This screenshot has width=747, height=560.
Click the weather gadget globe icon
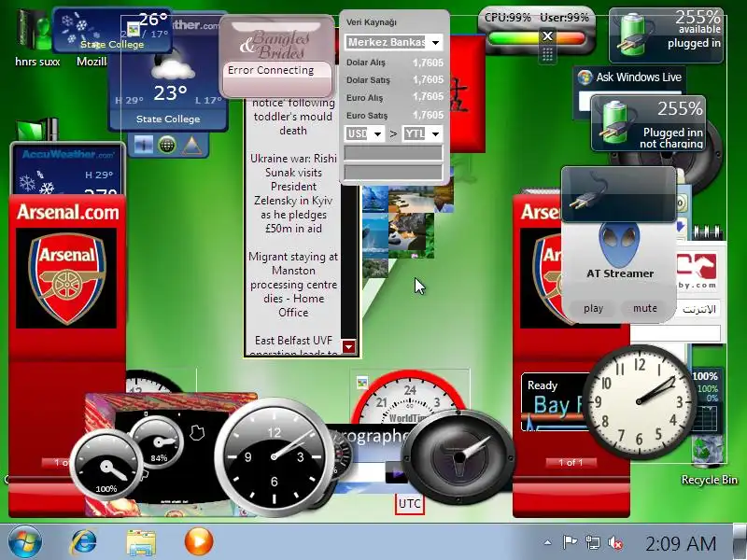tap(167, 145)
